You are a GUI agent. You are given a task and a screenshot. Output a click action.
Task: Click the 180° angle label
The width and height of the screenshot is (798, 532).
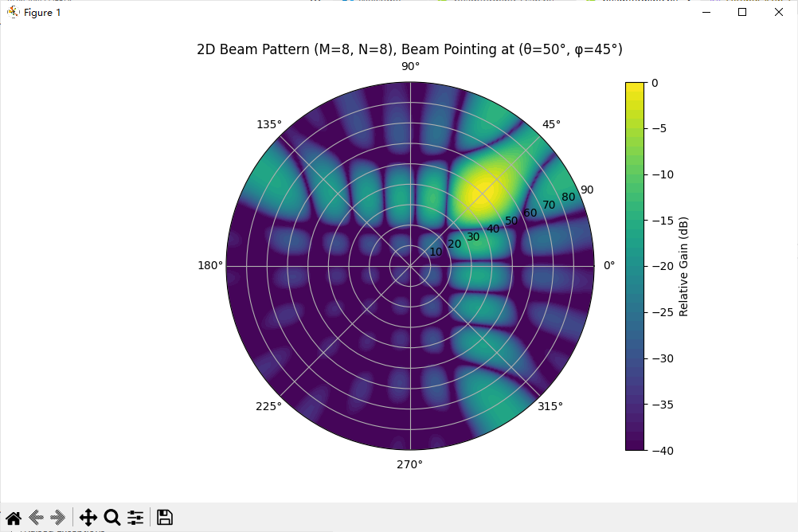pos(210,265)
